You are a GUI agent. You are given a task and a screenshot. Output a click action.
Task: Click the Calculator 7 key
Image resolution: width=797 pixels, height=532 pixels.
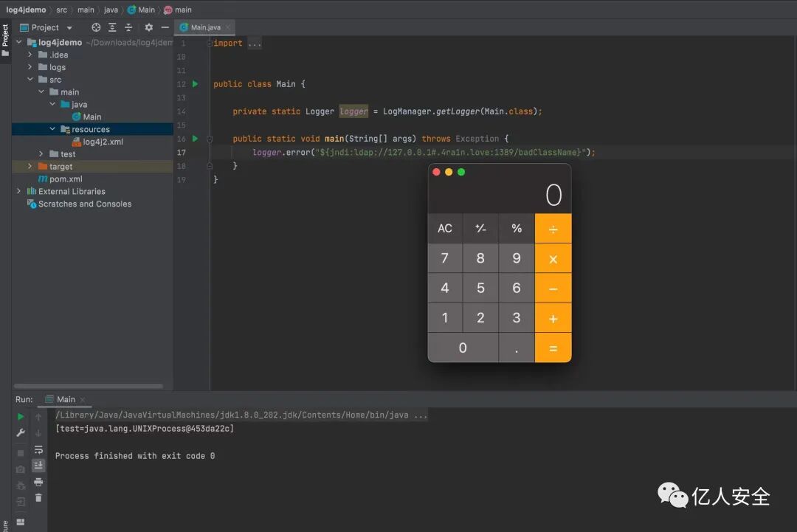(x=445, y=258)
